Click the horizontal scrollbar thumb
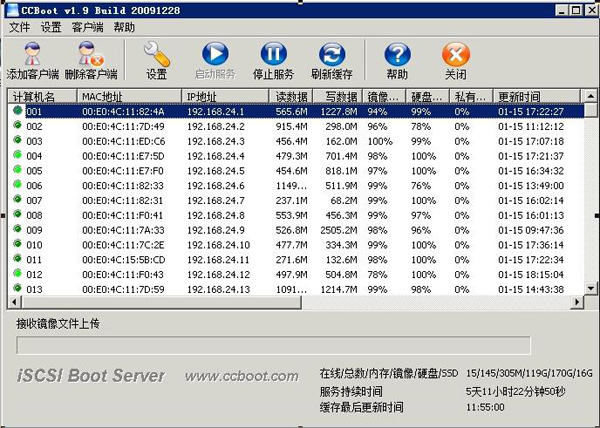600x428 pixels. click(x=161, y=302)
